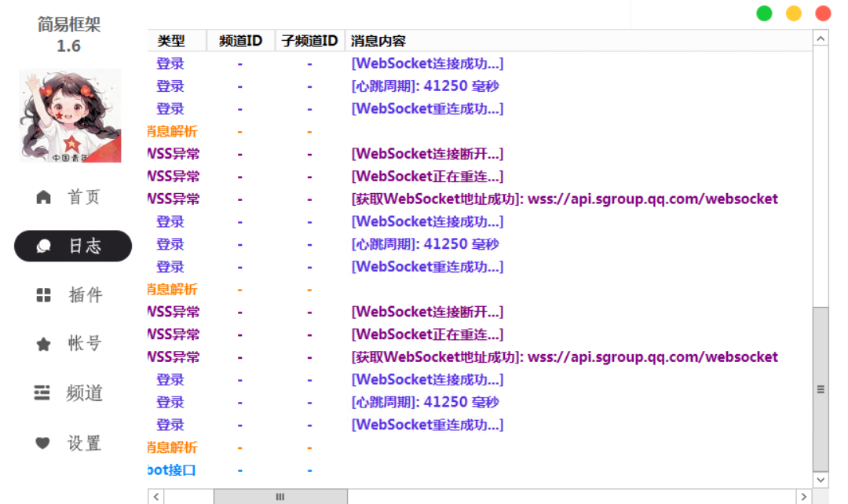The width and height of the screenshot is (848, 504).
Task: Sort by the 类型 column header
Action: click(x=171, y=41)
